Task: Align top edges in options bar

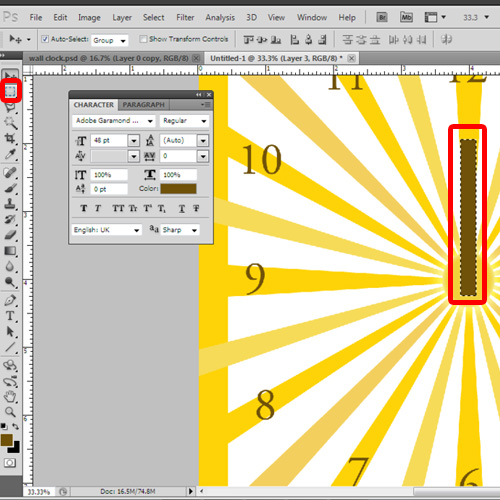Action: click(249, 40)
